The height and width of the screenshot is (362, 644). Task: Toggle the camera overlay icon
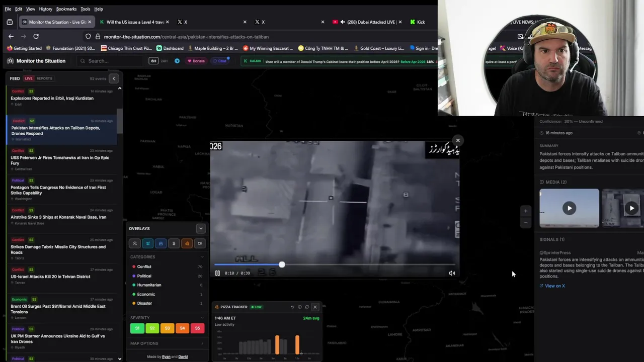[200, 243]
